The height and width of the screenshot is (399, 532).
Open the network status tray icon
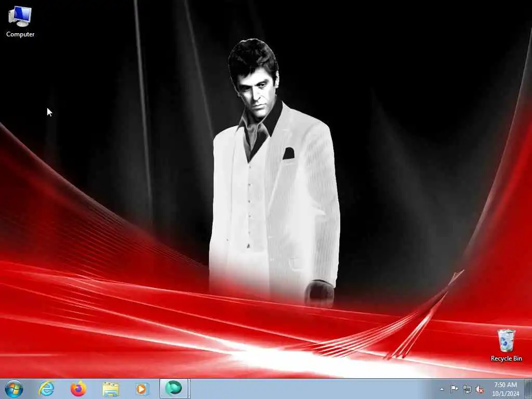(467, 389)
